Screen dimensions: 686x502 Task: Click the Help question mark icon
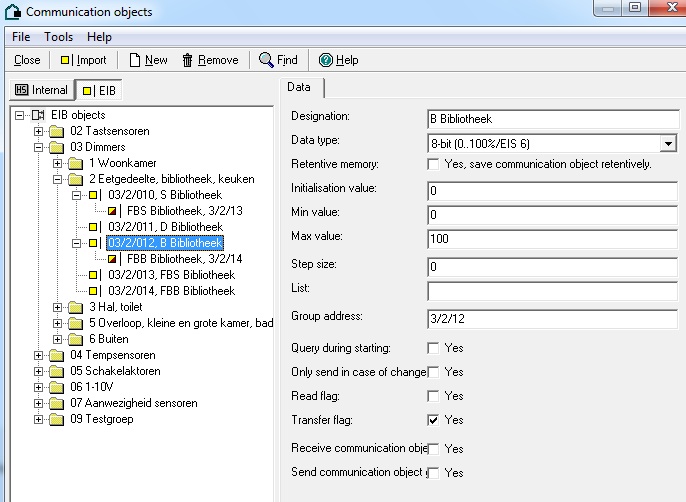pyautogui.click(x=325, y=60)
